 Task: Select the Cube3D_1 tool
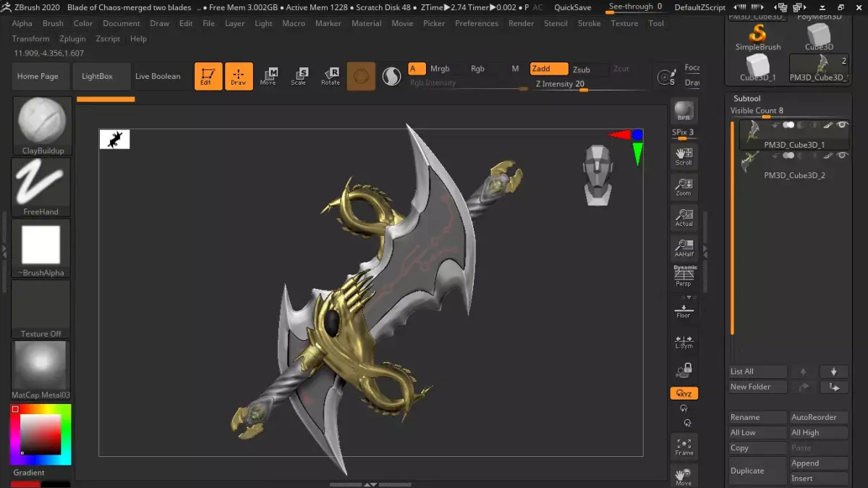(758, 67)
